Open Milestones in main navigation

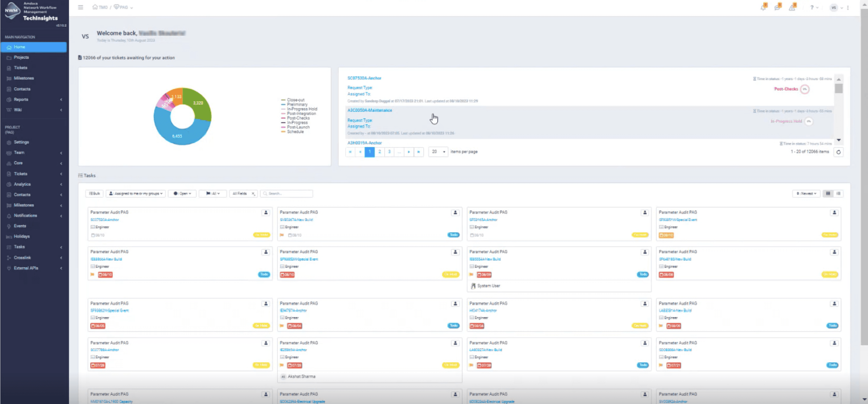click(24, 78)
